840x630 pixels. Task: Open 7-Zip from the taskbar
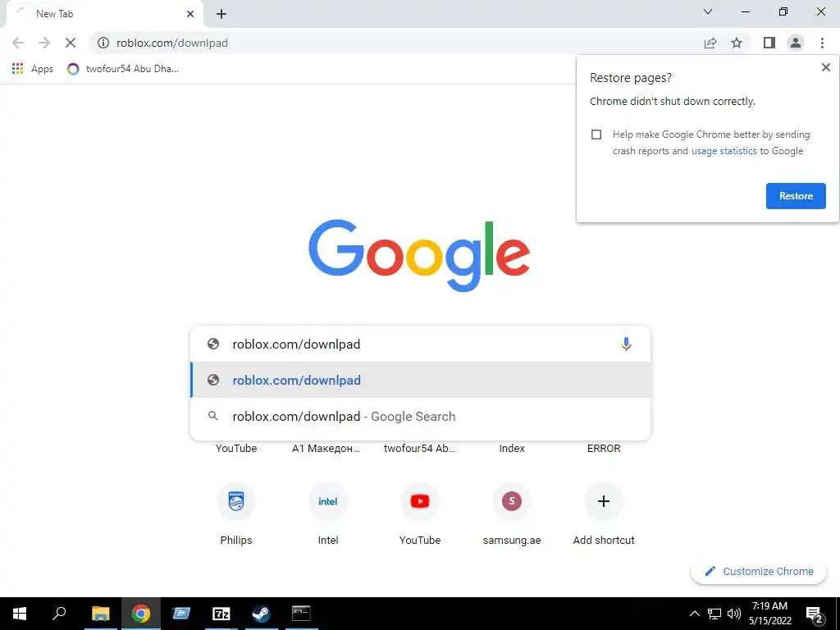[221, 614]
